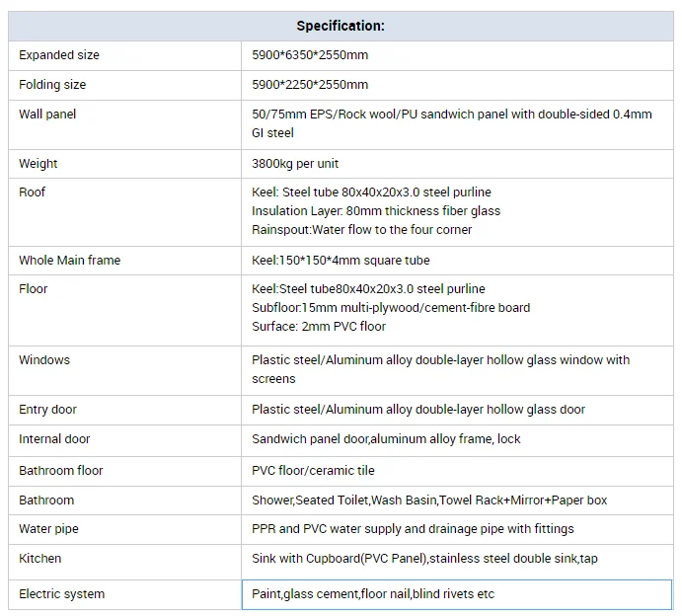Image resolution: width=682 pixels, height=616 pixels.
Task: Click the Rainspout water flow line
Action: (x=361, y=230)
